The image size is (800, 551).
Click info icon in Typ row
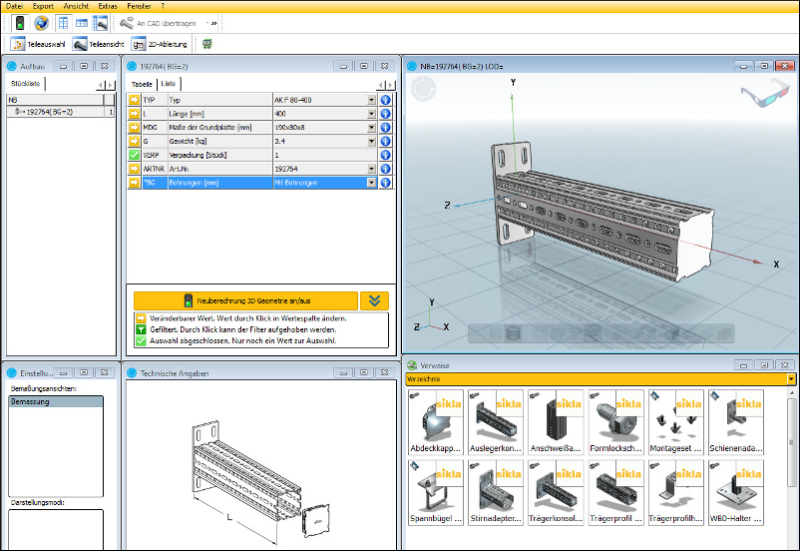click(x=386, y=100)
